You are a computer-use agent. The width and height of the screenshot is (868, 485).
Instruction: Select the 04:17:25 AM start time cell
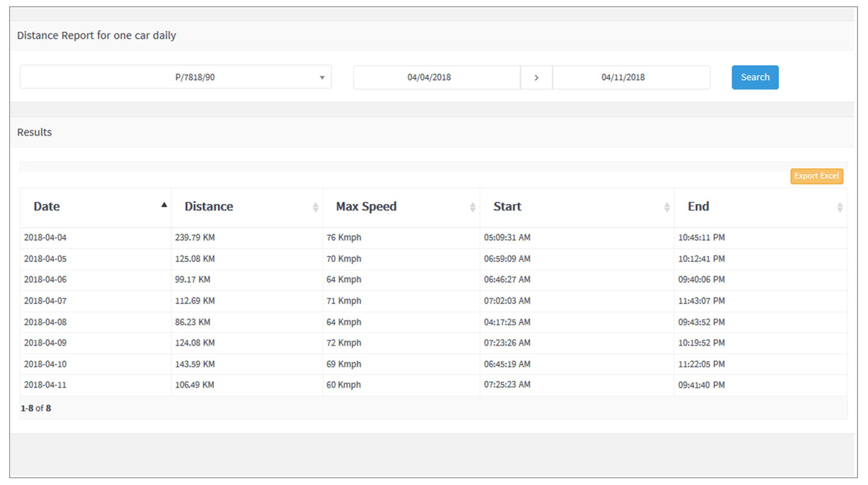pyautogui.click(x=507, y=322)
